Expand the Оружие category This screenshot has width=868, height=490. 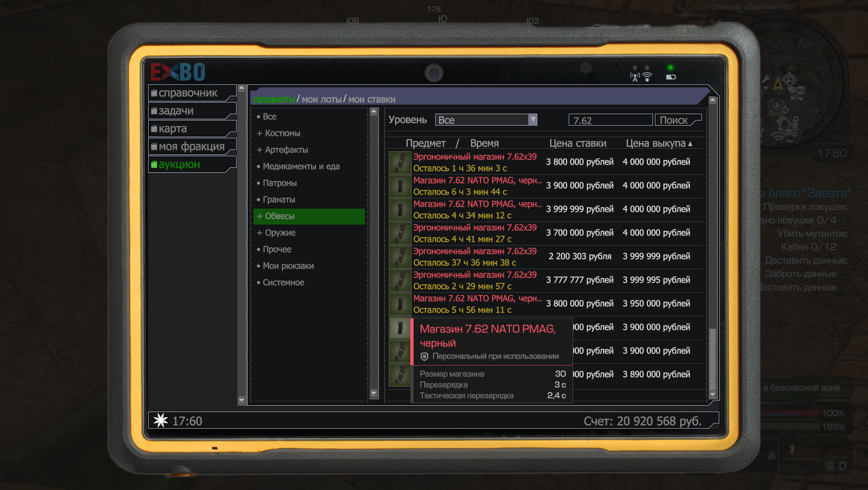pyautogui.click(x=260, y=233)
